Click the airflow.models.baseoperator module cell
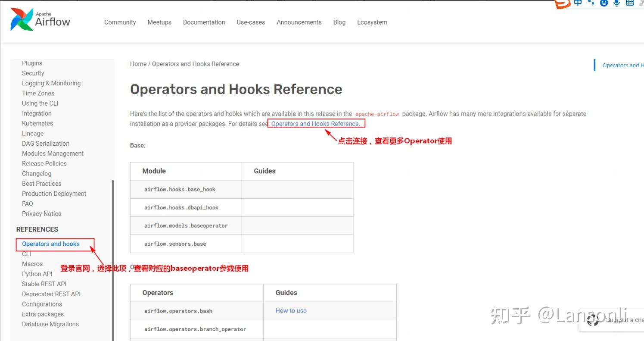This screenshot has width=644, height=341. coord(186,225)
